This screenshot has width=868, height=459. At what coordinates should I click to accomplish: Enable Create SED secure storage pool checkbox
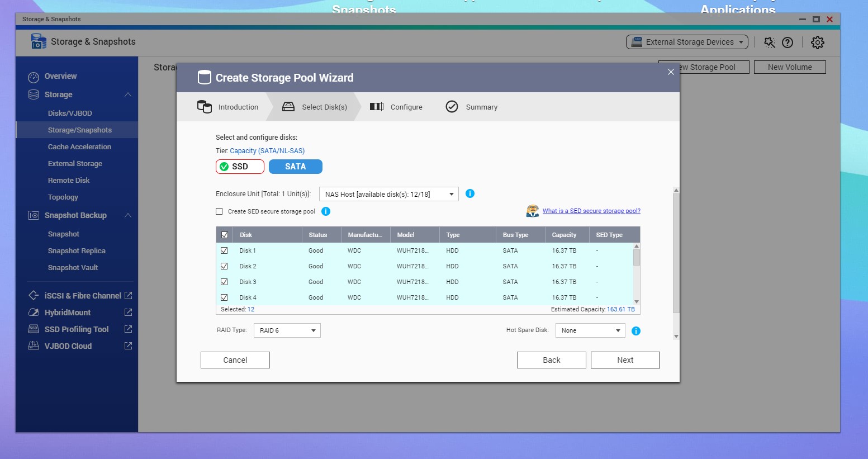219,211
